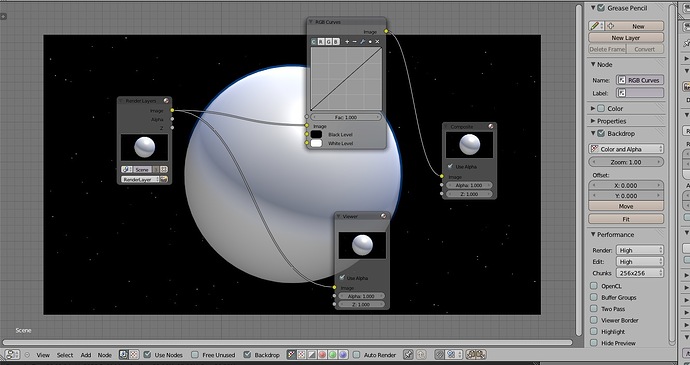Toggle Viewer node preview sphere icon

(x=383, y=216)
